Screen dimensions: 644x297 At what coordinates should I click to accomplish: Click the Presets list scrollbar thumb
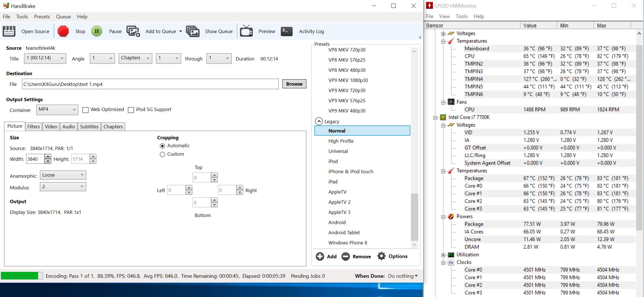414,217
